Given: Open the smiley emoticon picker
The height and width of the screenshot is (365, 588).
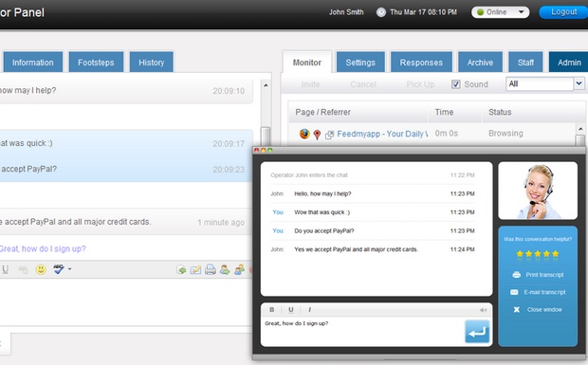Looking at the screenshot, I should point(41,269).
